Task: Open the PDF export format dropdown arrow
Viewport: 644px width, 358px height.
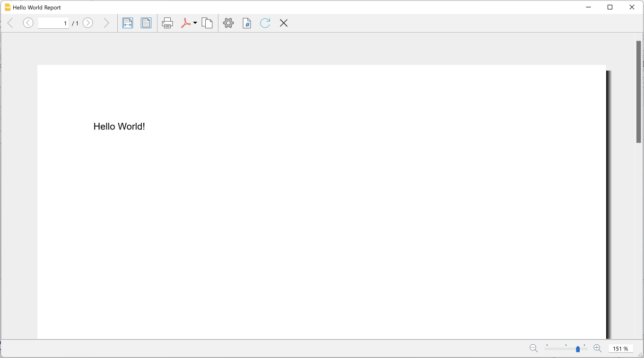Action: (x=195, y=23)
